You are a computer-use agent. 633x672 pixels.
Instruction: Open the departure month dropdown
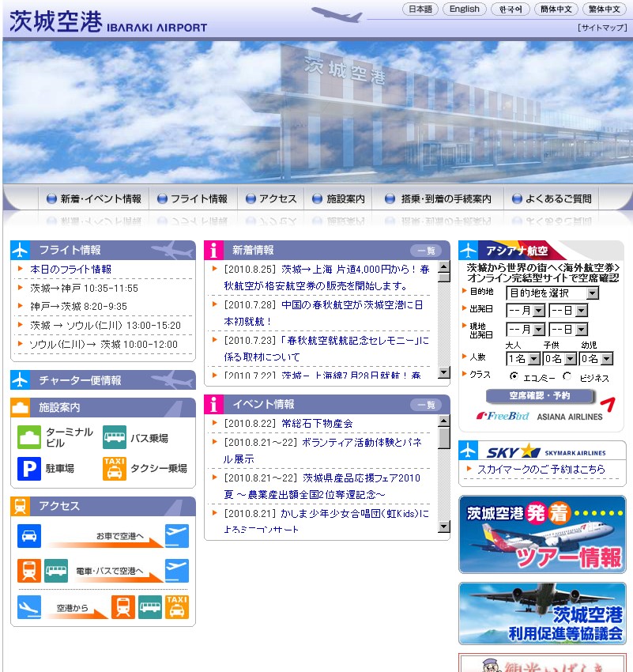[526, 310]
